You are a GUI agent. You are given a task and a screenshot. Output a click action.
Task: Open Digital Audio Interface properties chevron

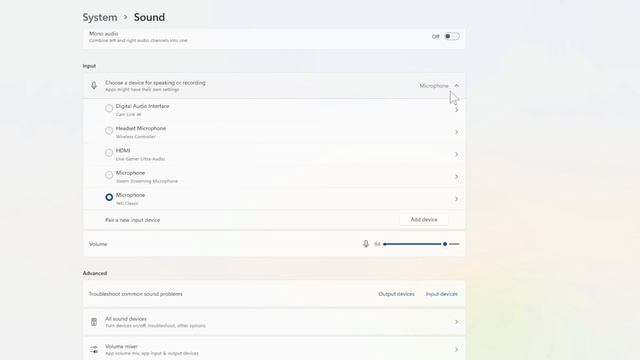tap(456, 110)
